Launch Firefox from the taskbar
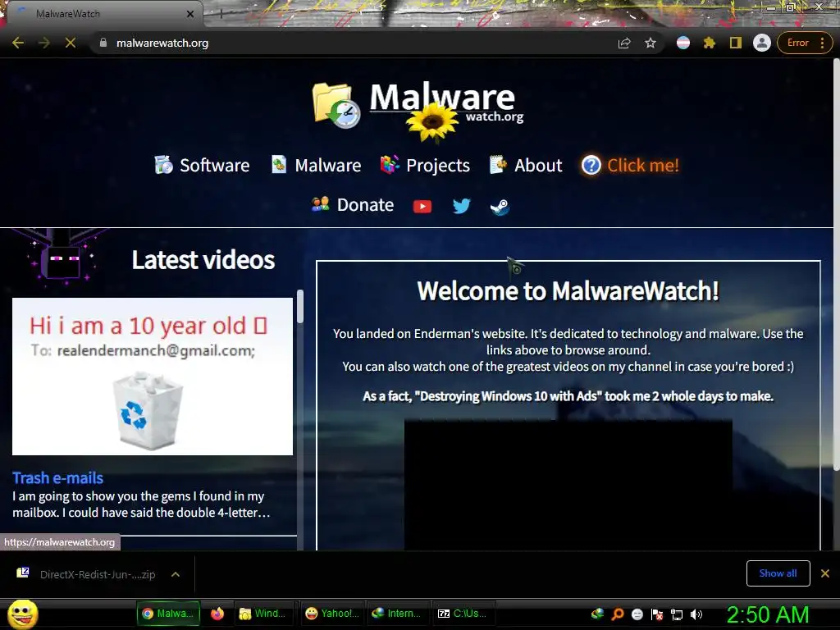This screenshot has width=840, height=630. 217,614
